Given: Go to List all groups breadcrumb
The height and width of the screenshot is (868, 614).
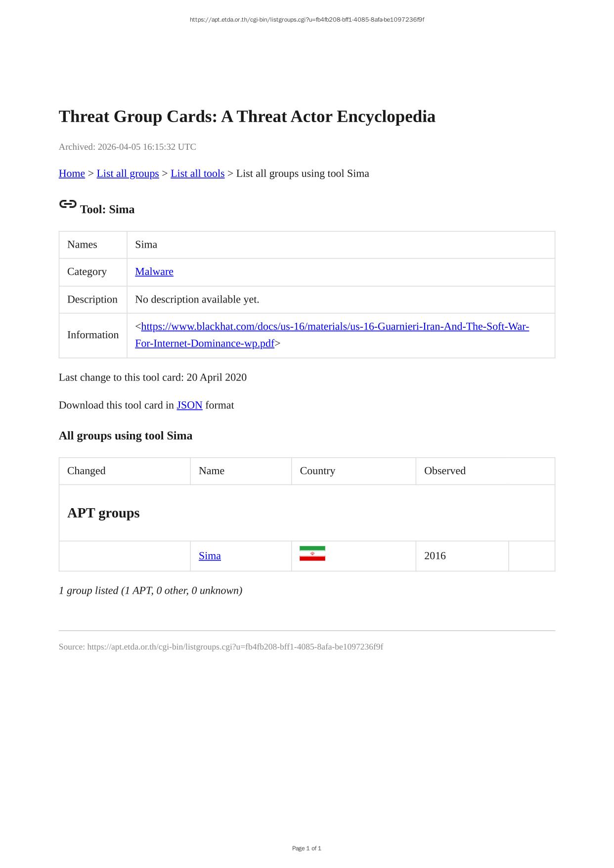Looking at the screenshot, I should coord(128,174).
